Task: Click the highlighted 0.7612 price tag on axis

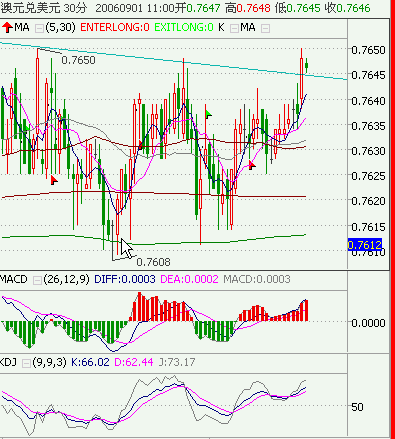Action: 365,245
